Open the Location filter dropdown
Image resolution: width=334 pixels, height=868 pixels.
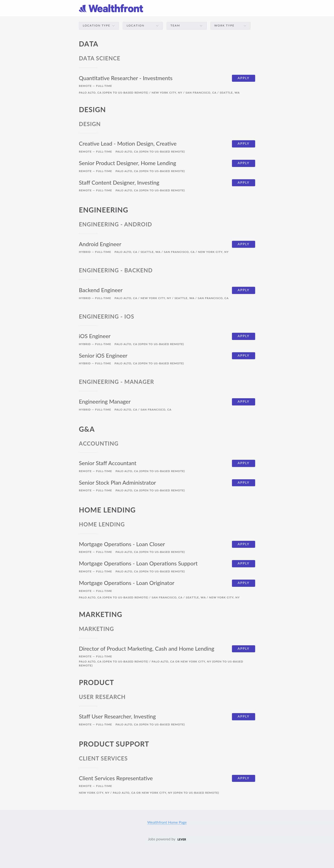(x=142, y=25)
